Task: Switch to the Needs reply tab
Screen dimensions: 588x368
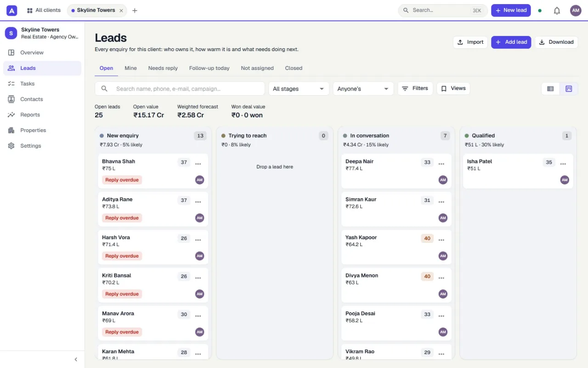Action: (163, 68)
